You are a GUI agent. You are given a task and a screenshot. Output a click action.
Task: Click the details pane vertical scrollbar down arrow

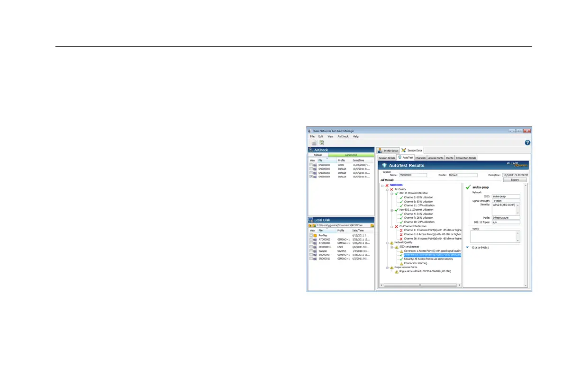[x=526, y=286]
